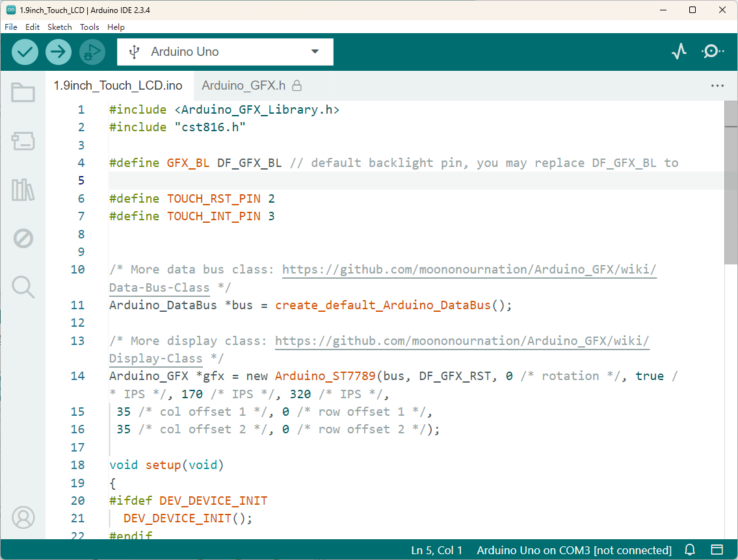This screenshot has height=560, width=738.
Task: Click the #ifdef DEV_DEVICE_INIT line
Action: pyautogui.click(x=189, y=501)
